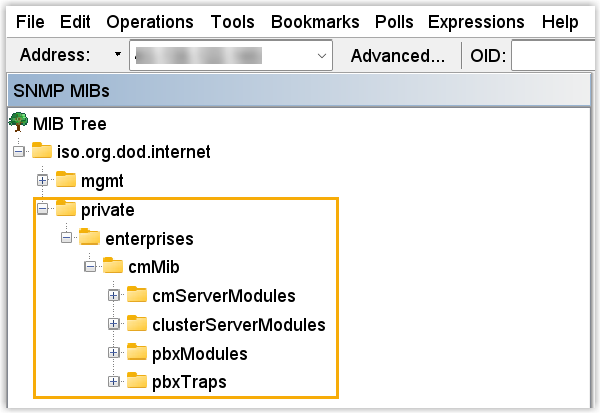Click the private folder icon
This screenshot has height=414, width=601.
(65, 209)
